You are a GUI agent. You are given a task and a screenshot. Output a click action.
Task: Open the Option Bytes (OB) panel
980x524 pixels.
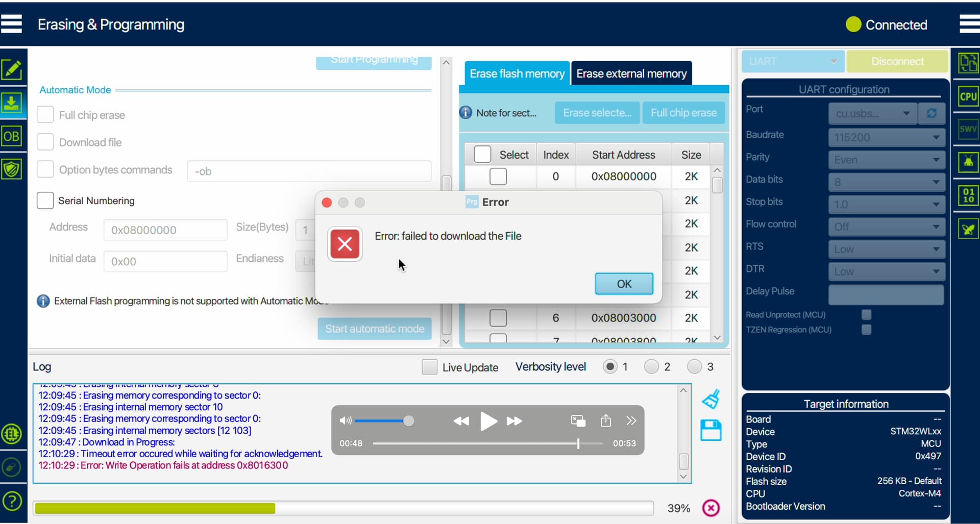click(12, 136)
